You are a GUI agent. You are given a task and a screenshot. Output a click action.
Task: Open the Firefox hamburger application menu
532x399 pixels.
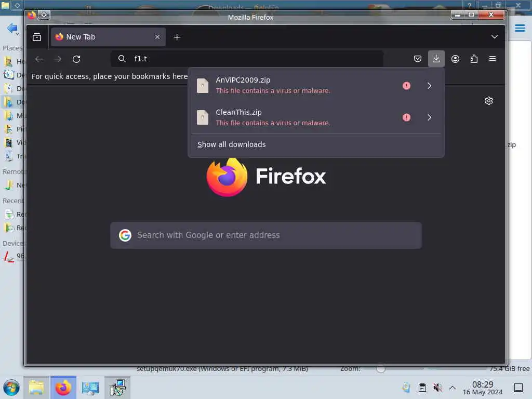pyautogui.click(x=493, y=59)
